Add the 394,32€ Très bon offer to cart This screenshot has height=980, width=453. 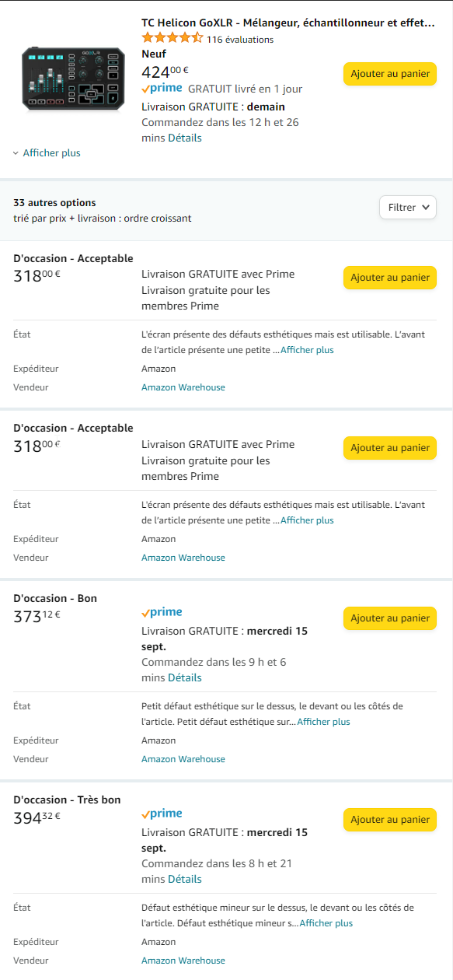tap(390, 820)
